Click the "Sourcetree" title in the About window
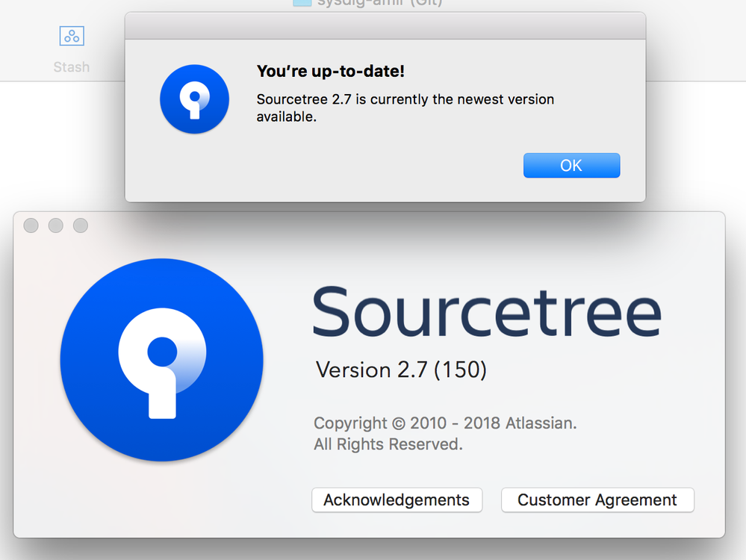 coord(487,312)
